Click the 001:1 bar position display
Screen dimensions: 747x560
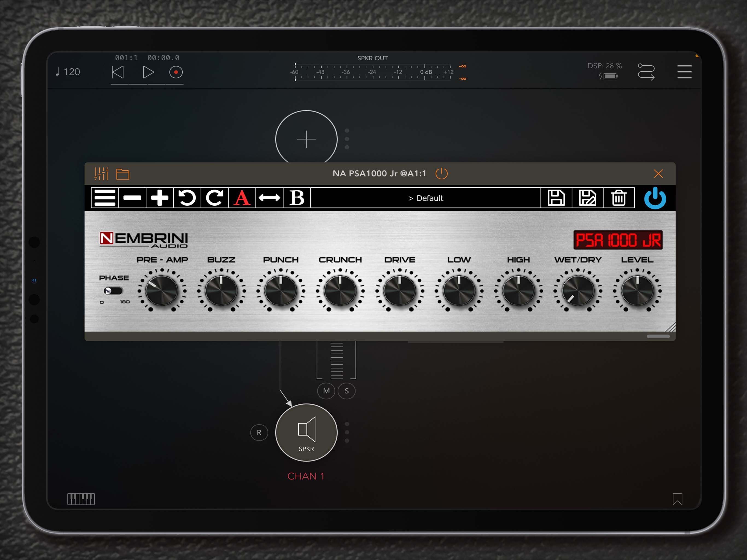[x=126, y=58]
